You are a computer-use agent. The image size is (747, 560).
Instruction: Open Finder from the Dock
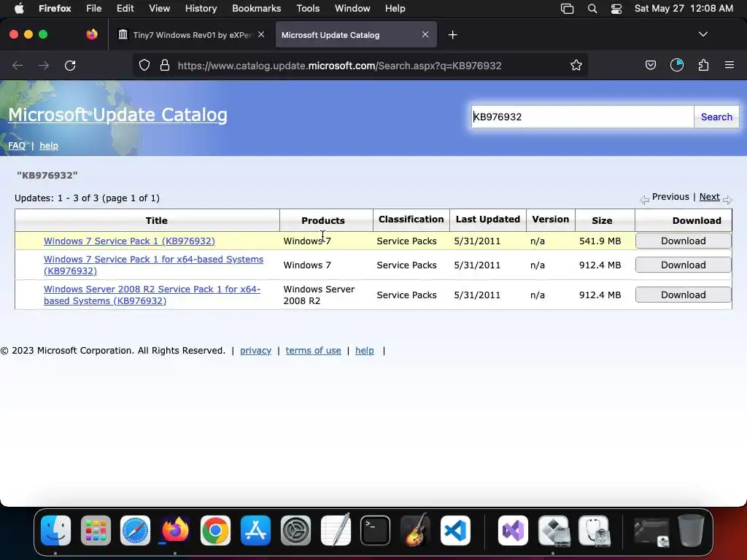click(x=55, y=530)
